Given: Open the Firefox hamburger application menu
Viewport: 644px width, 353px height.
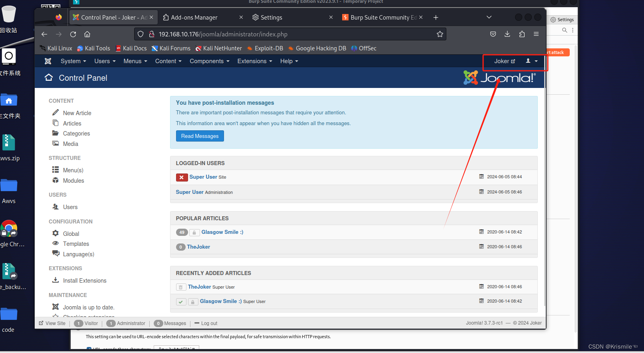Looking at the screenshot, I should coord(536,34).
